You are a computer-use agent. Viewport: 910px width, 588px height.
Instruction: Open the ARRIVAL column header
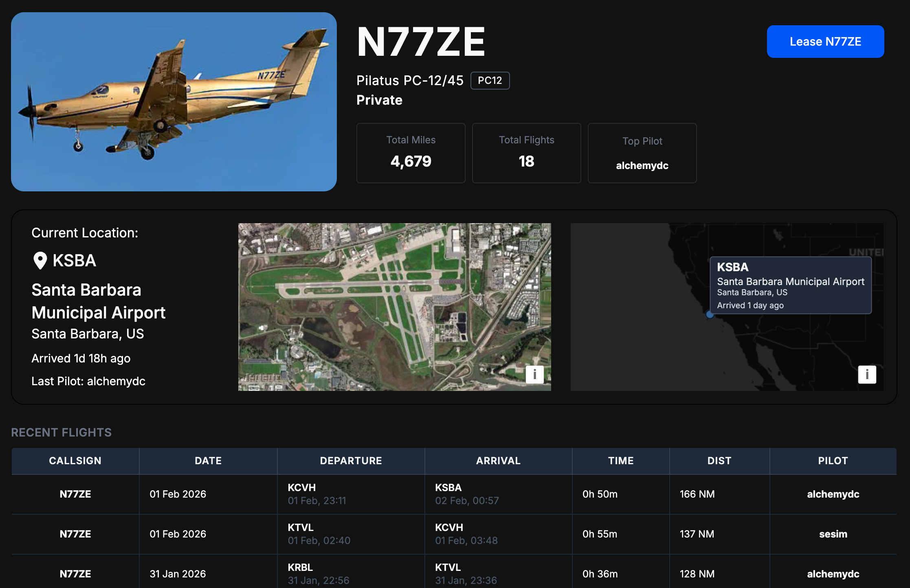click(x=498, y=461)
